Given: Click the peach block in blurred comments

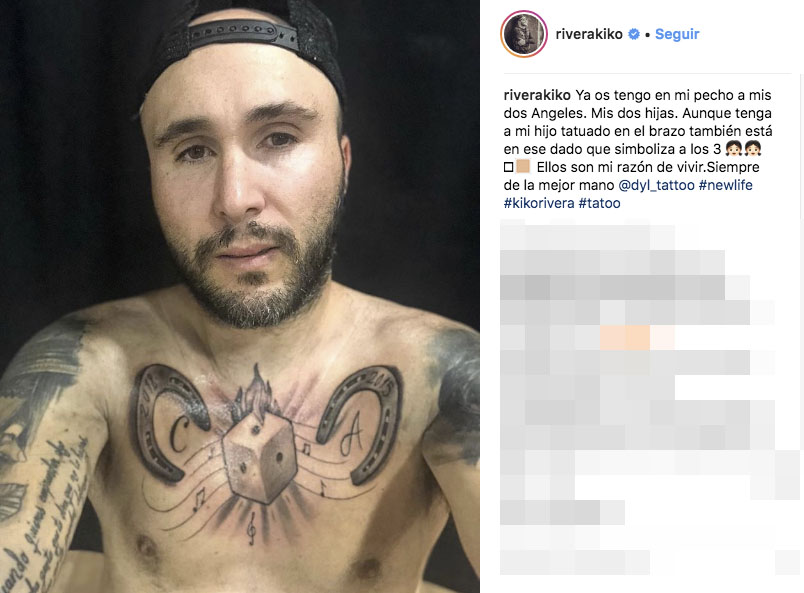Looking at the screenshot, I should tap(626, 338).
